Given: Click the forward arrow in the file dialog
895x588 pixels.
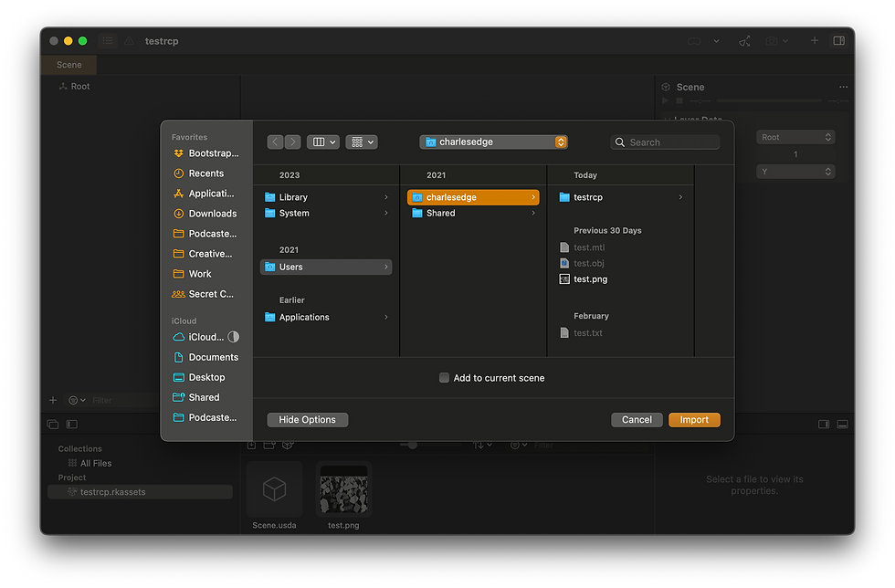Looking at the screenshot, I should [x=293, y=142].
